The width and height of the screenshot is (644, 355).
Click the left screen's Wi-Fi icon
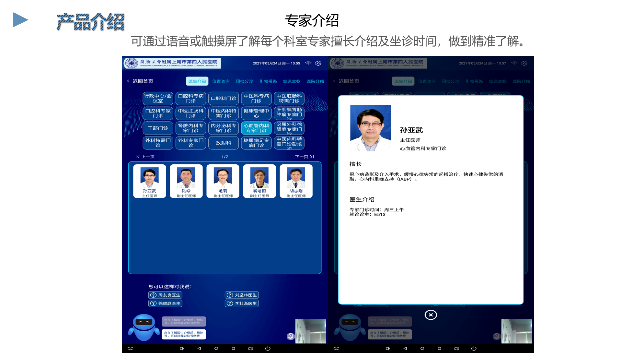click(x=308, y=63)
